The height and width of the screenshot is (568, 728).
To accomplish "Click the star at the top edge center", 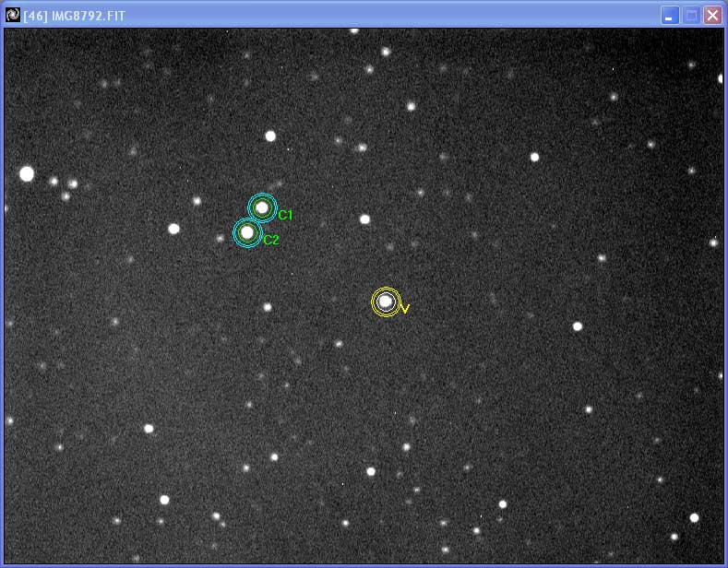I will 353,30.
